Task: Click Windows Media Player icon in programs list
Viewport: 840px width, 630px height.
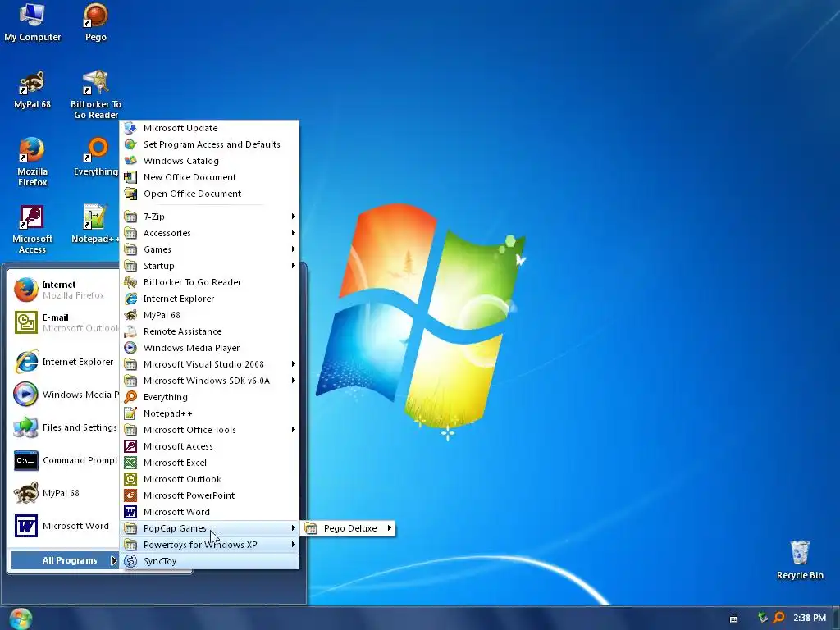Action: [130, 348]
